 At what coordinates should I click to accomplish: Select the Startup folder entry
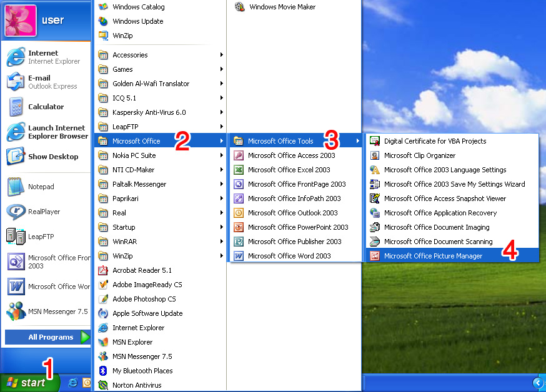(x=161, y=227)
